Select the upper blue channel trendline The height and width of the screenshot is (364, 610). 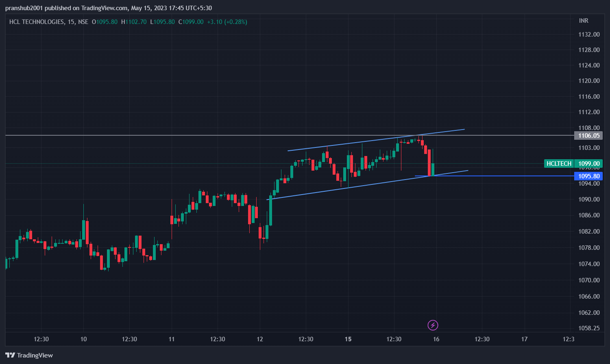(376, 140)
